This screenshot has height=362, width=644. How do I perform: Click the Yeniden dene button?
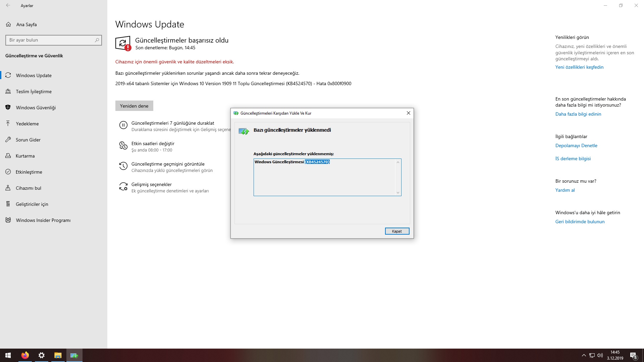pos(134,106)
